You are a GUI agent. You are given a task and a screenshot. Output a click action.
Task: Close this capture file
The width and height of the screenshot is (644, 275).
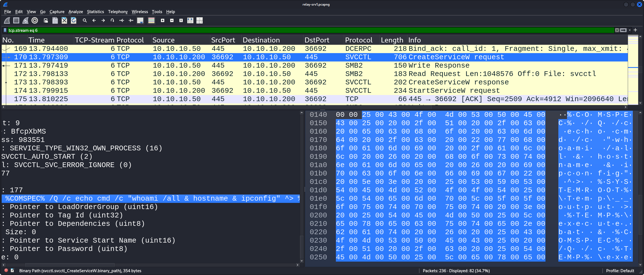pyautogui.click(x=64, y=20)
